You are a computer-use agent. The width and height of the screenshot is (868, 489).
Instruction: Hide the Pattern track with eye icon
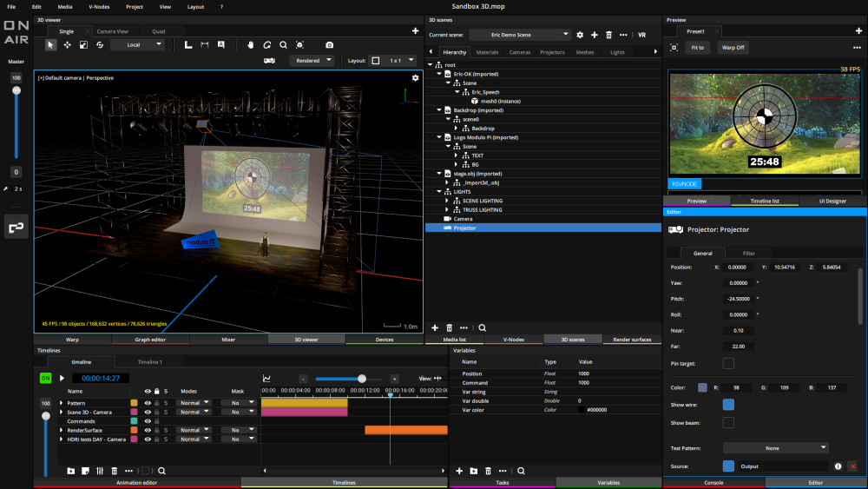(146, 403)
